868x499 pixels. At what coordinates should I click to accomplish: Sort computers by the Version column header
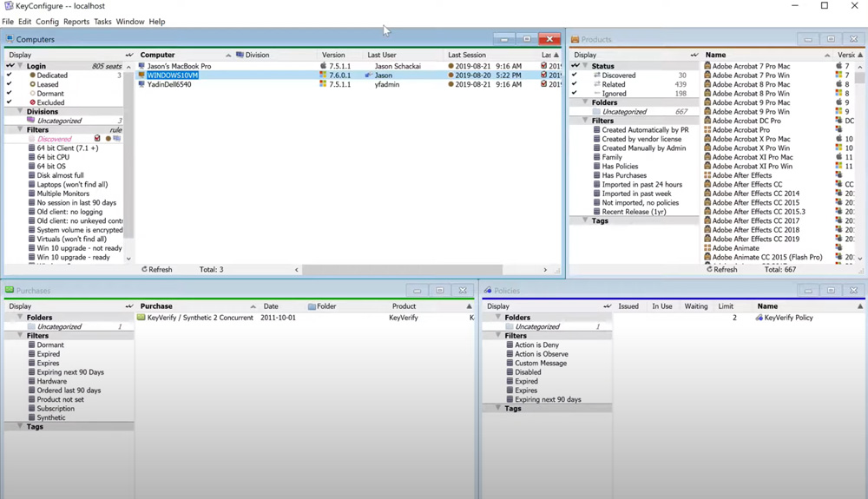333,55
